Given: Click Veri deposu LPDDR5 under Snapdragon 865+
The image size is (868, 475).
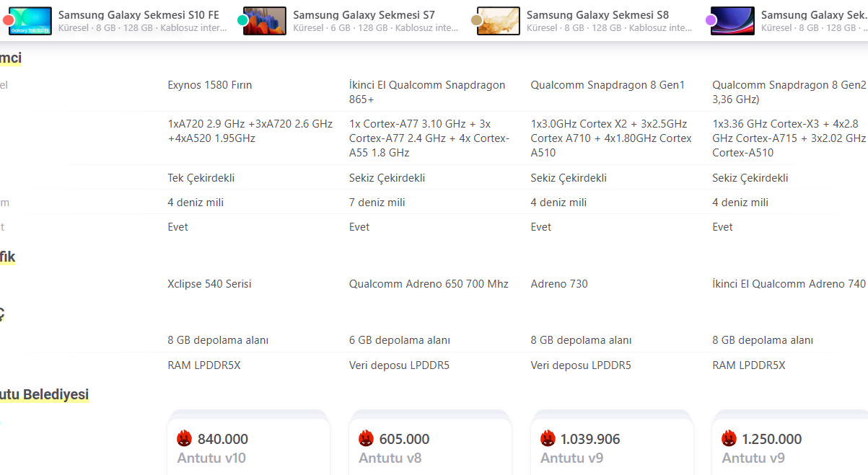Looking at the screenshot, I should click(399, 365).
